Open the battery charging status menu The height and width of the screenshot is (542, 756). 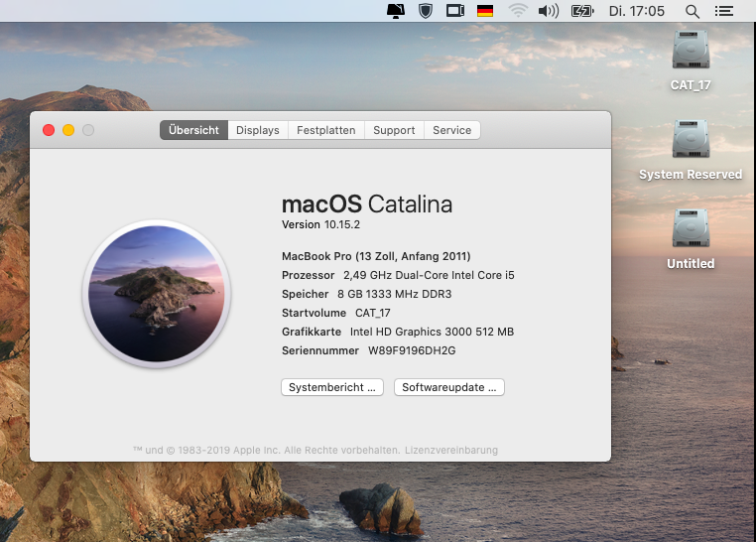point(582,11)
